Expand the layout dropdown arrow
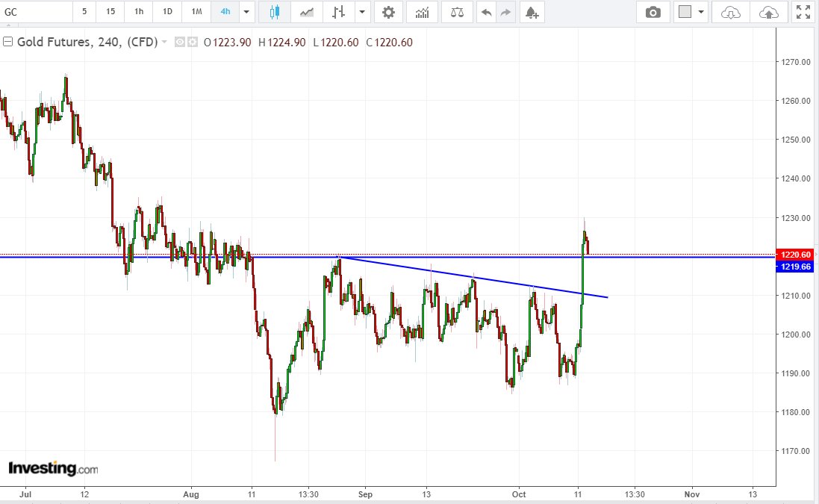Image resolution: width=819 pixels, height=504 pixels. pyautogui.click(x=701, y=12)
